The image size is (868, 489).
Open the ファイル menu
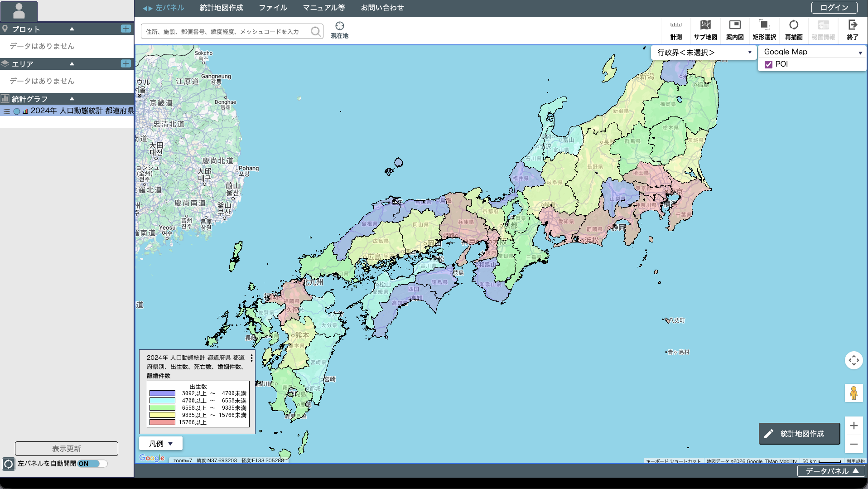[x=273, y=8]
